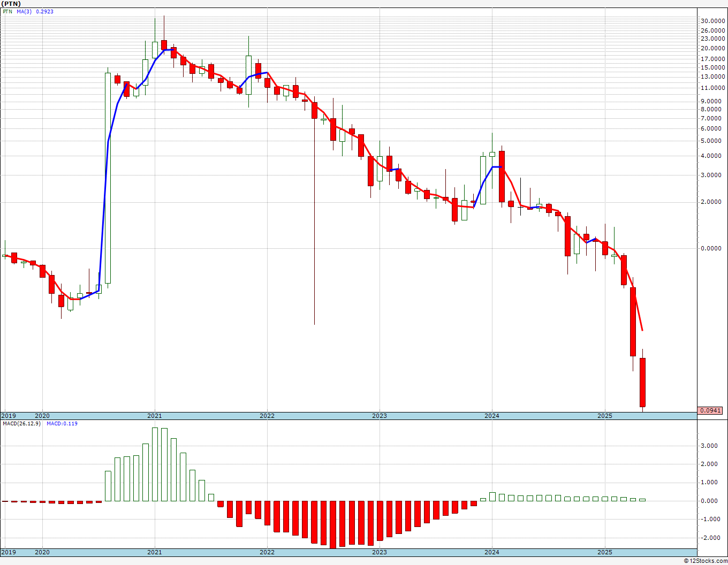Click the tall green mid-2020 breakout candle

[x=108, y=178]
